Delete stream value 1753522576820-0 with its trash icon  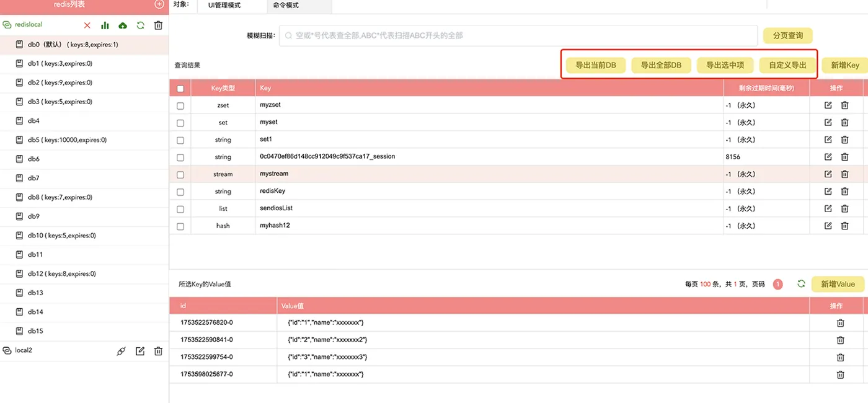[x=840, y=323]
